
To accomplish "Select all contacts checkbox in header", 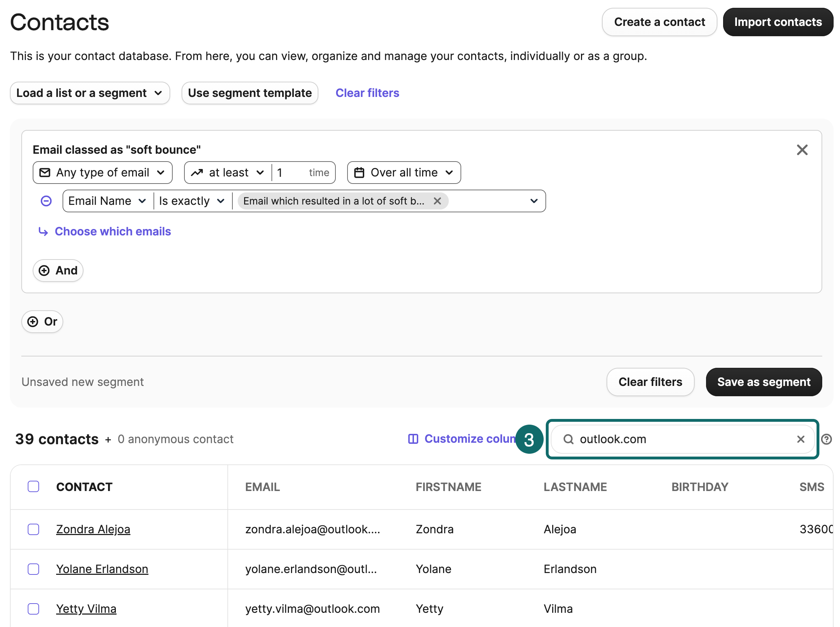I will point(33,486).
